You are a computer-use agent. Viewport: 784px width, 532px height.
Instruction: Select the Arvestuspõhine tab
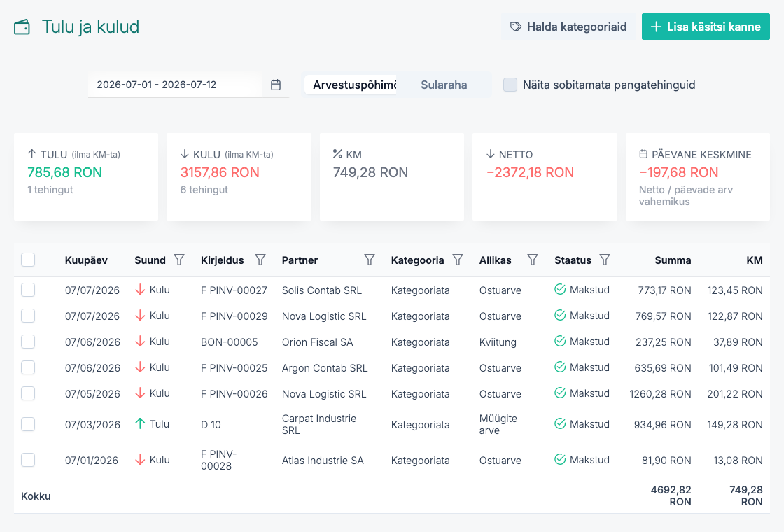click(351, 85)
